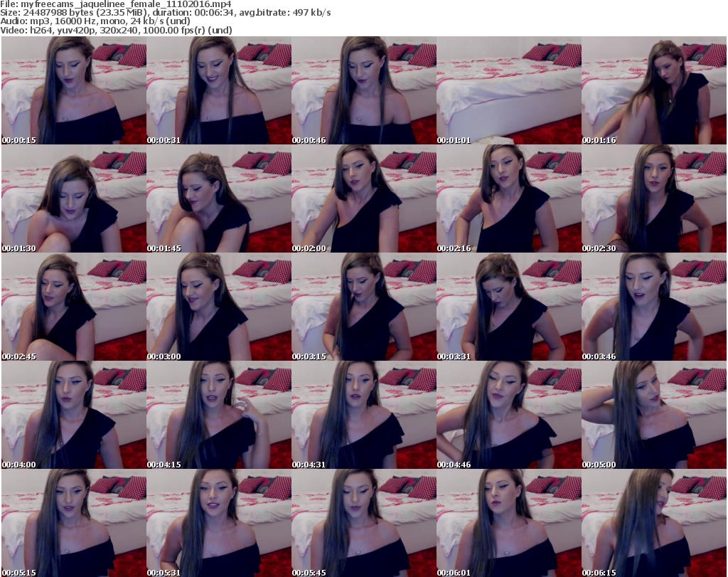Image resolution: width=728 pixels, height=577 pixels.
Task: Click the thumbnail stamped 00:00:15
Action: [x=74, y=90]
